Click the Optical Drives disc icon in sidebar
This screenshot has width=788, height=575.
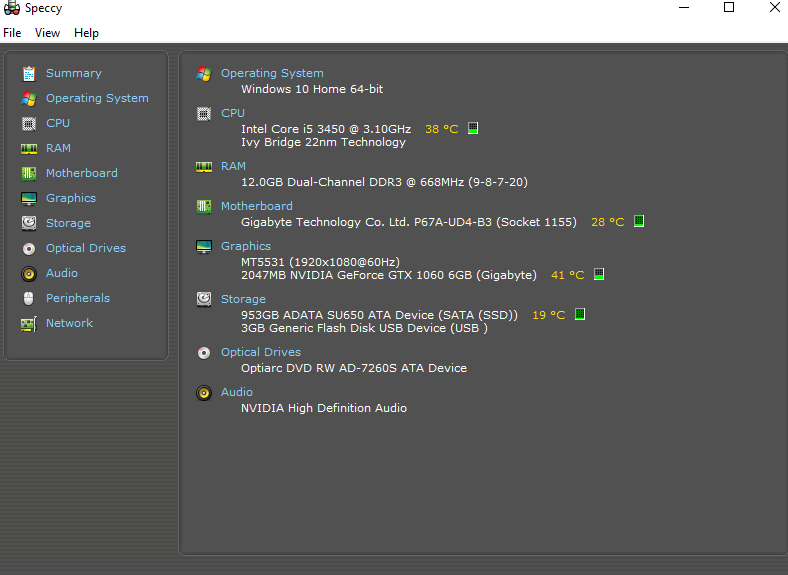29,248
